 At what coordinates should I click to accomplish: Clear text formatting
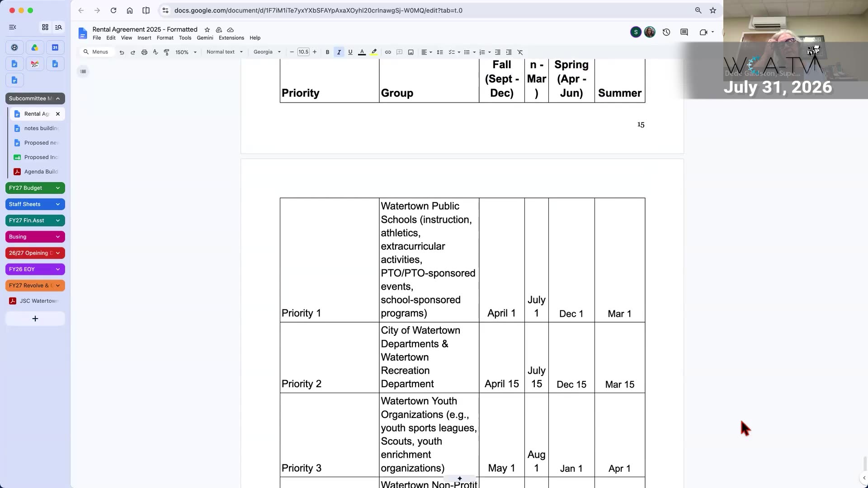520,52
